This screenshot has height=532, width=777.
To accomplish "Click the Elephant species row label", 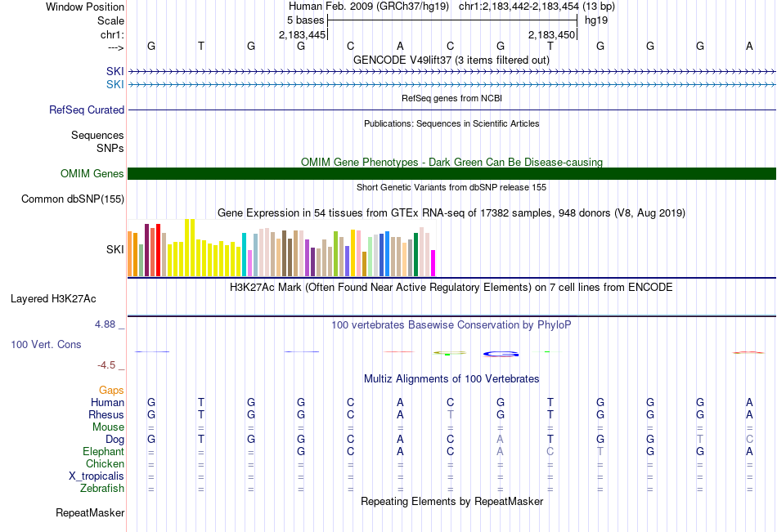I will (x=103, y=451).
